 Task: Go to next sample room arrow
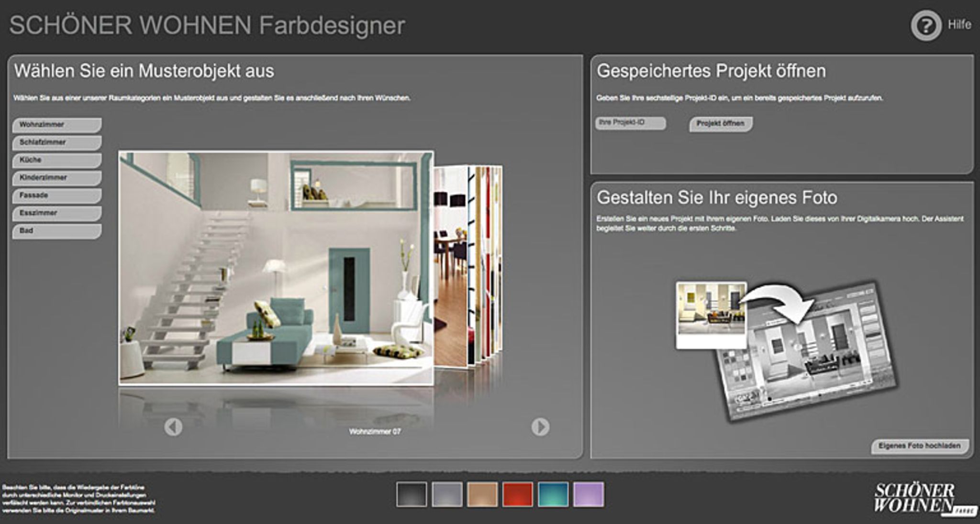click(x=540, y=427)
